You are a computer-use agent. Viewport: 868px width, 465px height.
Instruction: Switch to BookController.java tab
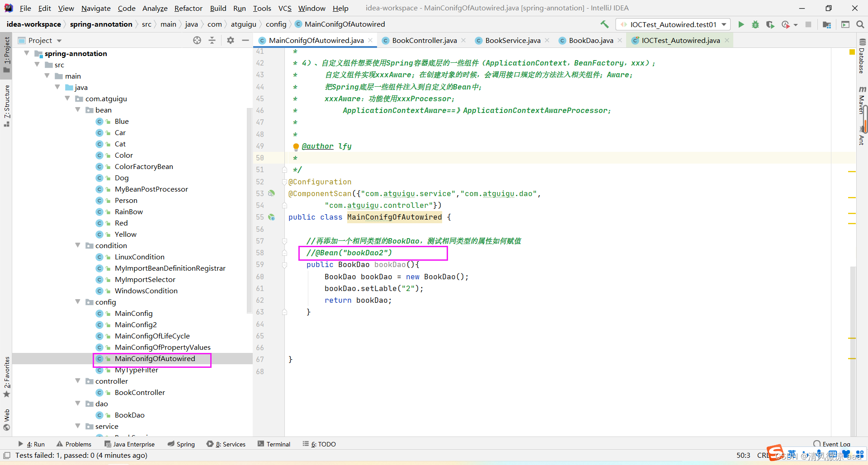[424, 40]
